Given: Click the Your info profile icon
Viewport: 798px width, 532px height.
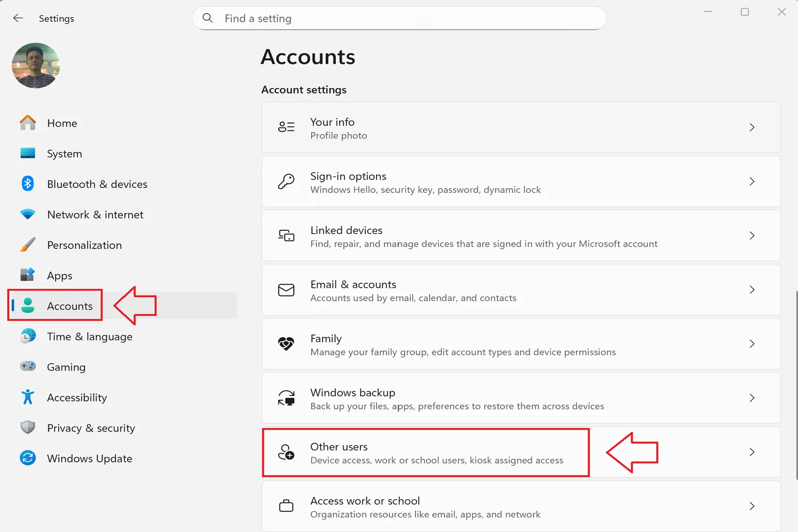Looking at the screenshot, I should [286, 127].
